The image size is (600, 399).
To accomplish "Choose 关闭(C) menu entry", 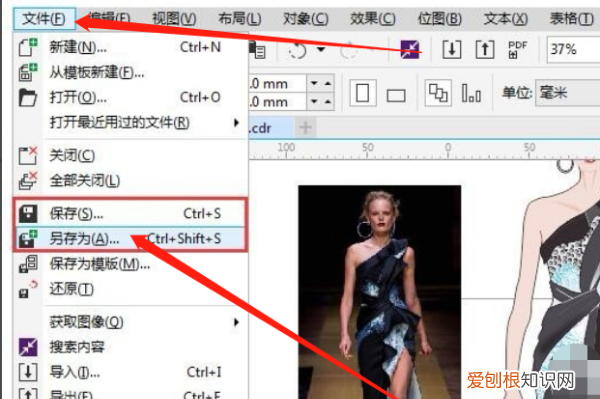I will pyautogui.click(x=130, y=156).
